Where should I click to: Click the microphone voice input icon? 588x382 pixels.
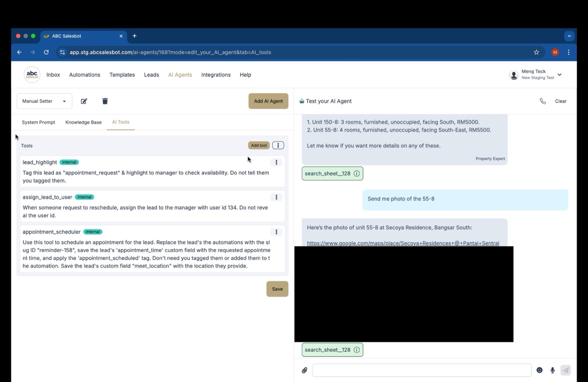tap(553, 370)
